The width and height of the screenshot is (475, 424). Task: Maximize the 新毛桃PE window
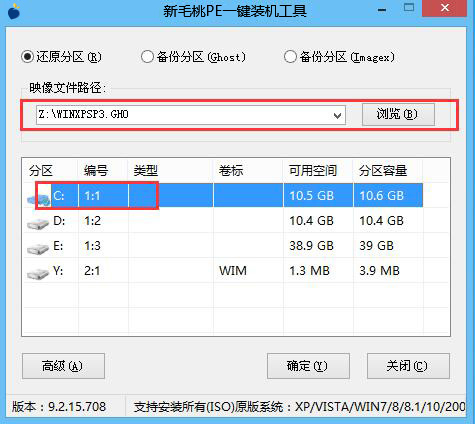409,7
